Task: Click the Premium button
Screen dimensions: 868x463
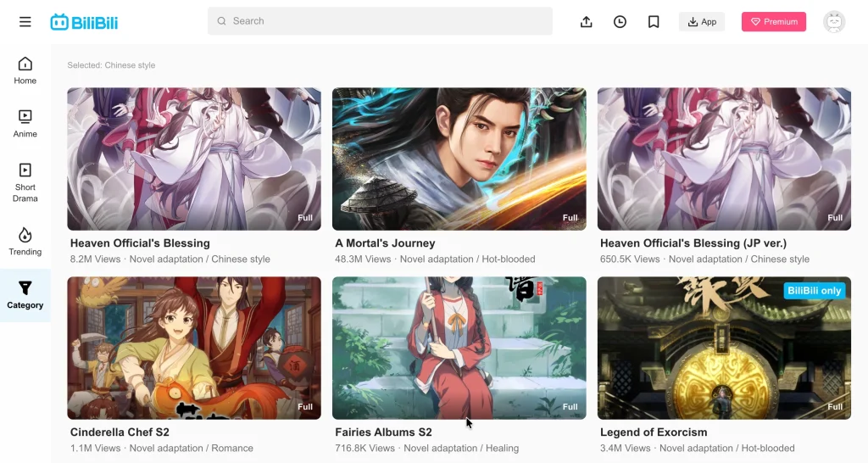Action: point(774,21)
